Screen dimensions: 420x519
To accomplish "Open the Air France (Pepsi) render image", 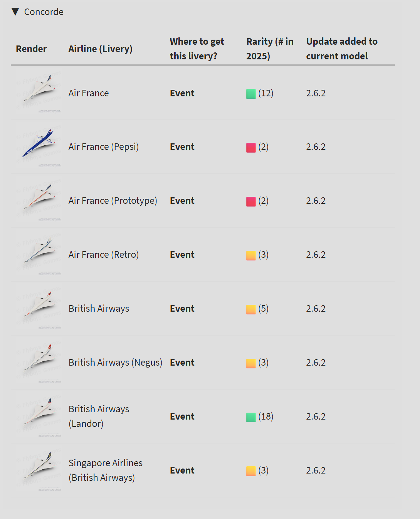I will pyautogui.click(x=39, y=147).
